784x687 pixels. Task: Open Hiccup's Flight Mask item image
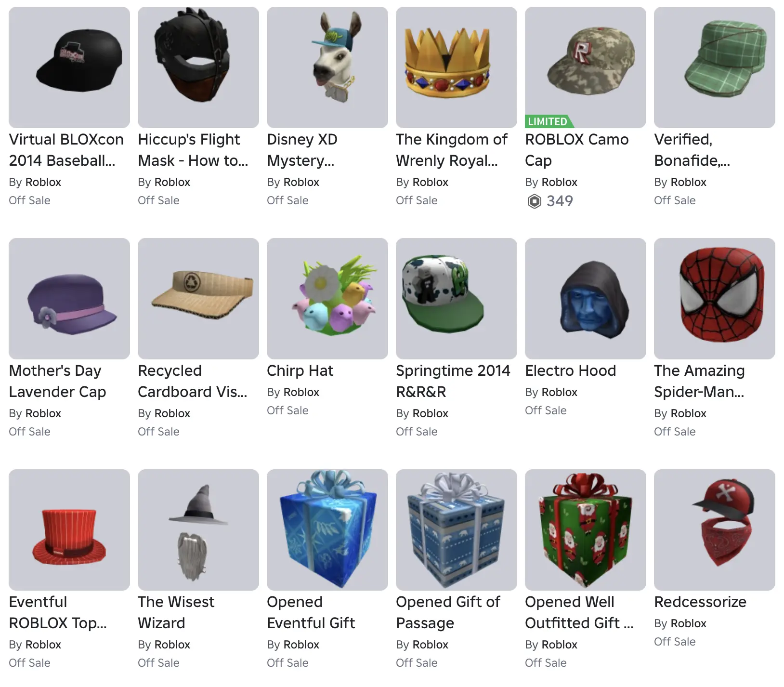(x=198, y=67)
